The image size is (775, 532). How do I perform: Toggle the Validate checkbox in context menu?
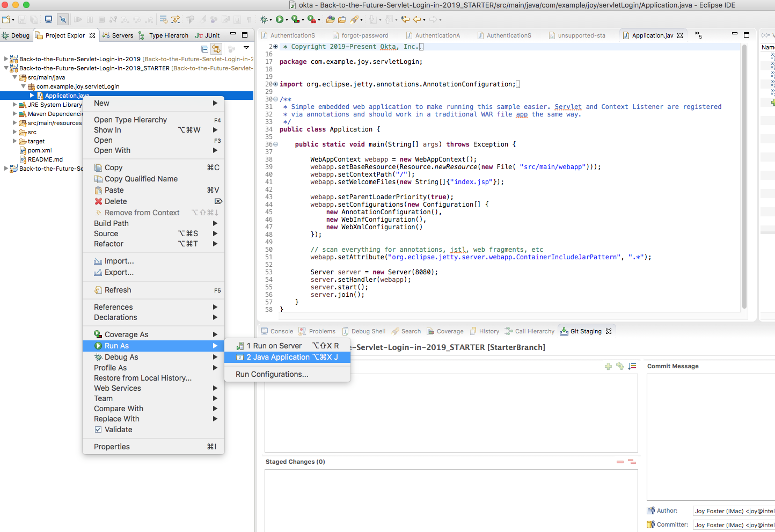(98, 429)
